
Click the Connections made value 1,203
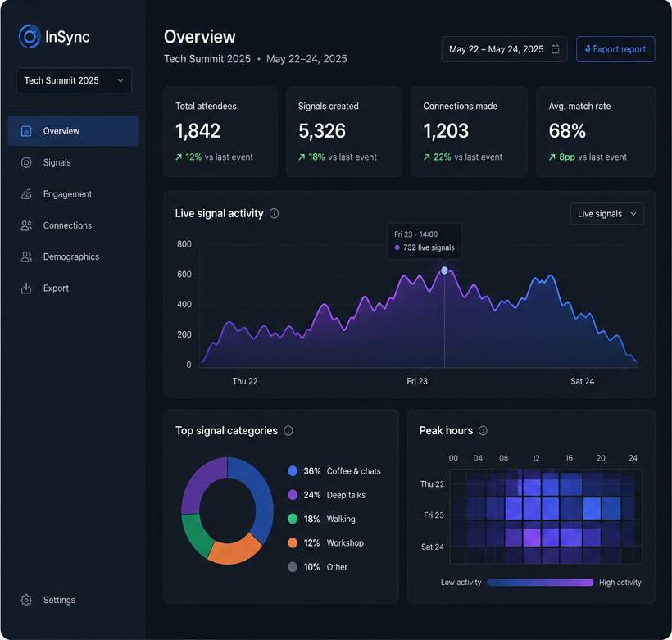point(446,131)
